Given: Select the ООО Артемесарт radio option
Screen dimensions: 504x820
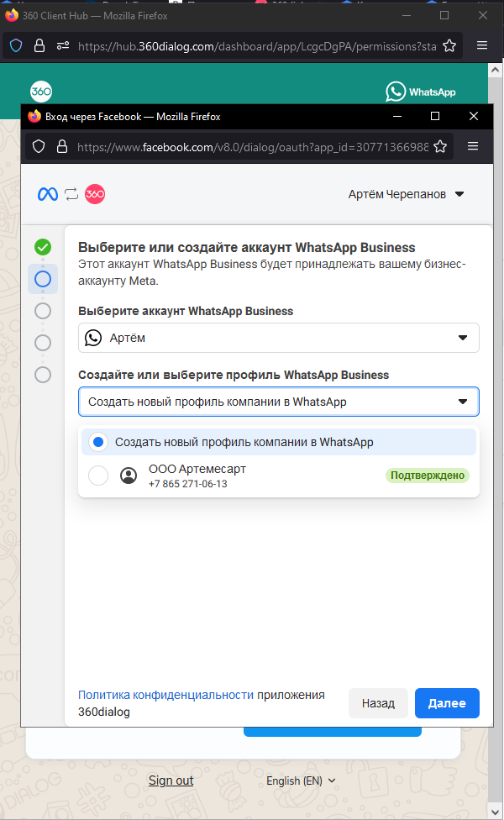Looking at the screenshot, I should click(98, 476).
